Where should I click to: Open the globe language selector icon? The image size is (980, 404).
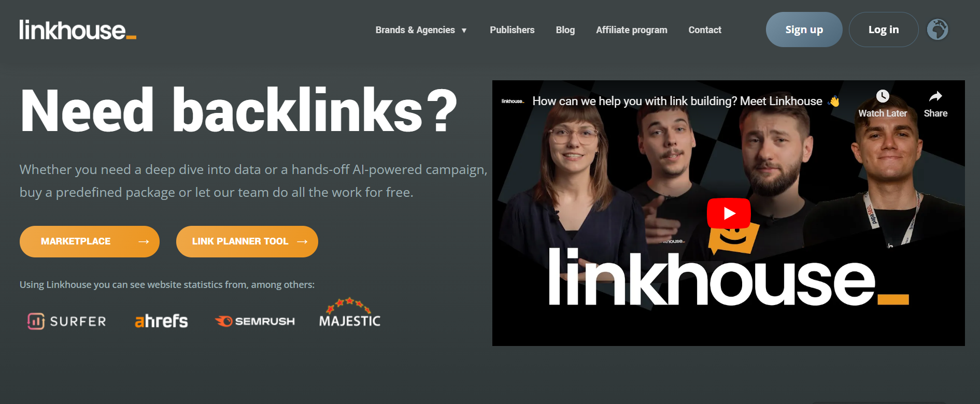(938, 30)
